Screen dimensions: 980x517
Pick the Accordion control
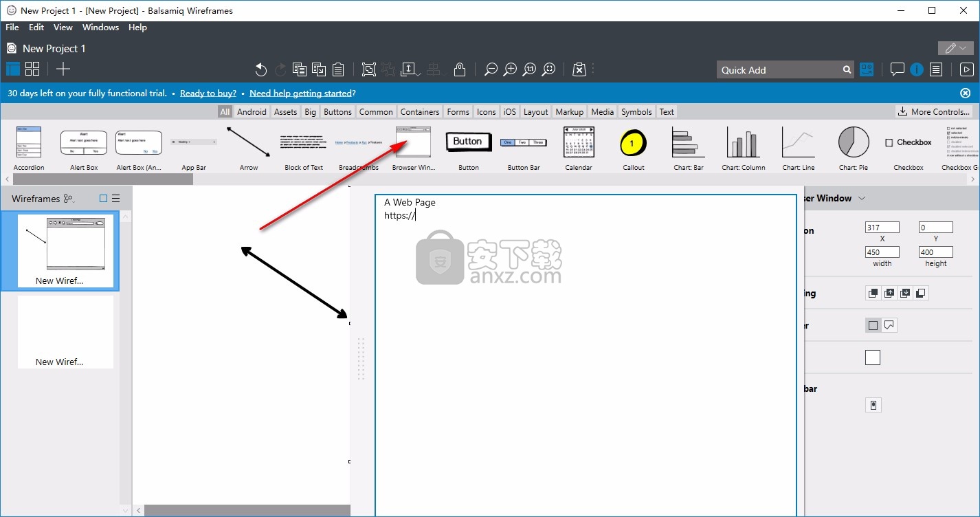(29, 147)
